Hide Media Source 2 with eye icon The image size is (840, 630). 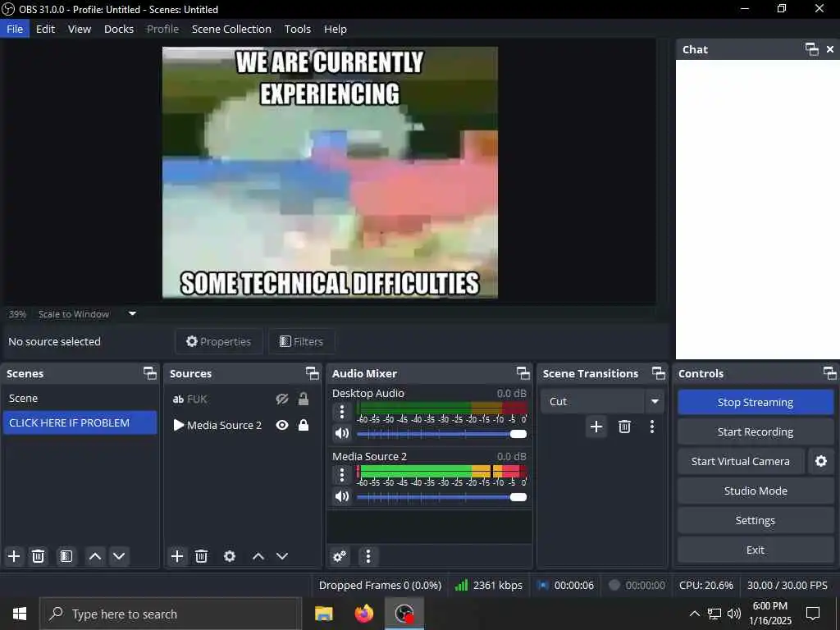282,426
